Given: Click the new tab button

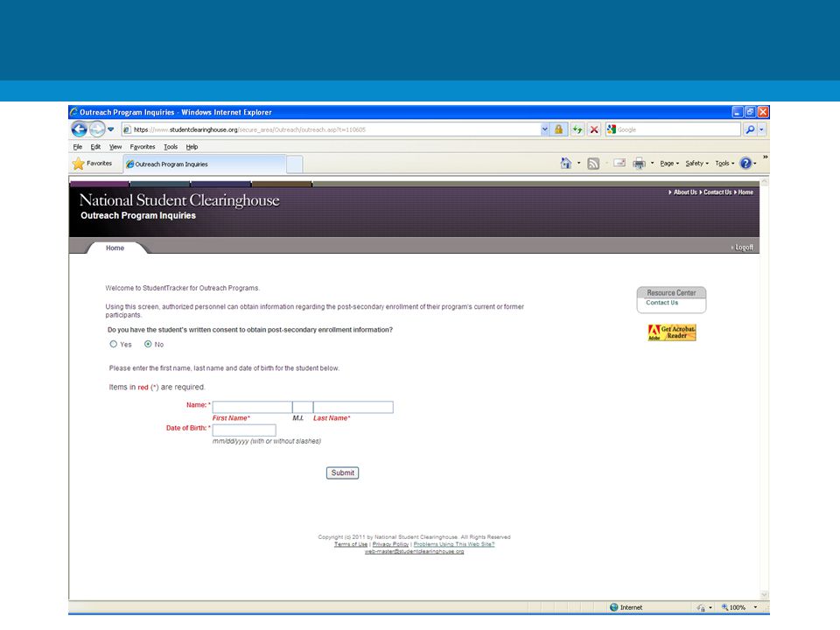Looking at the screenshot, I should (294, 164).
